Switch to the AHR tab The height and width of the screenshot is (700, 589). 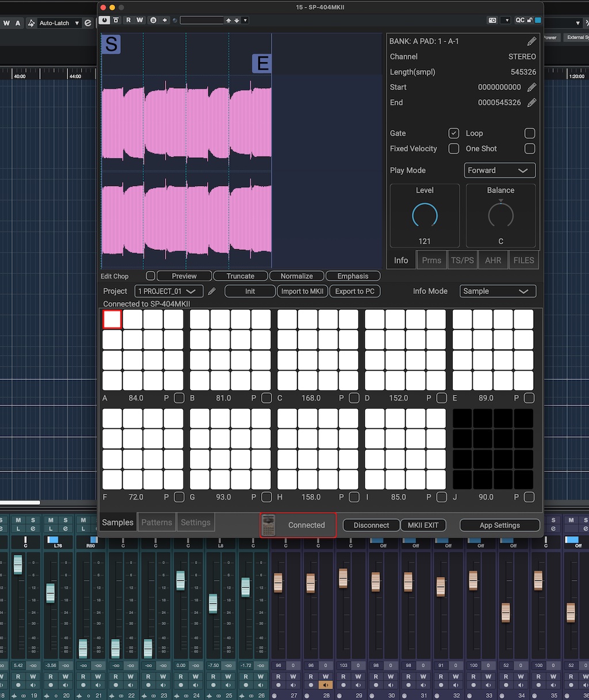493,260
